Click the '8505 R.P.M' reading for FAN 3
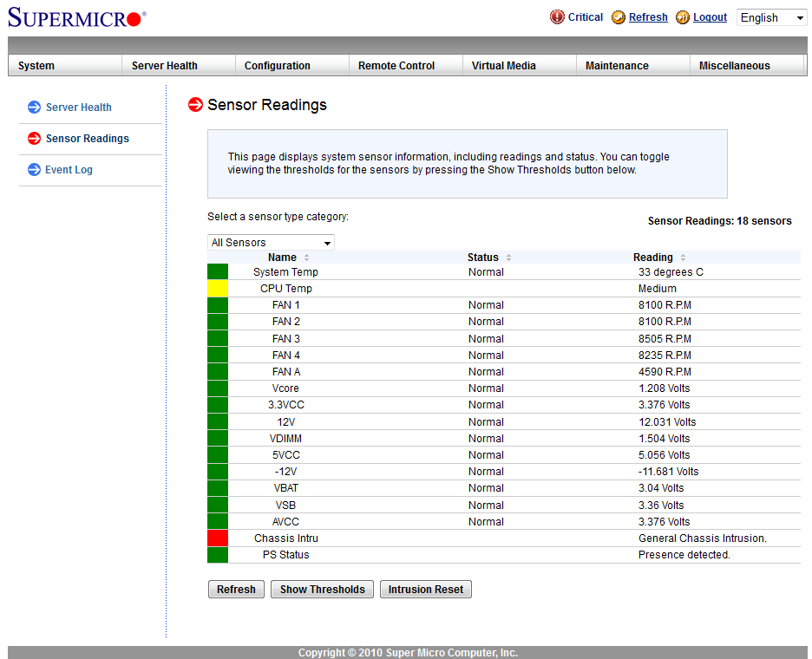Viewport: 812px width, 659px height. (665, 338)
